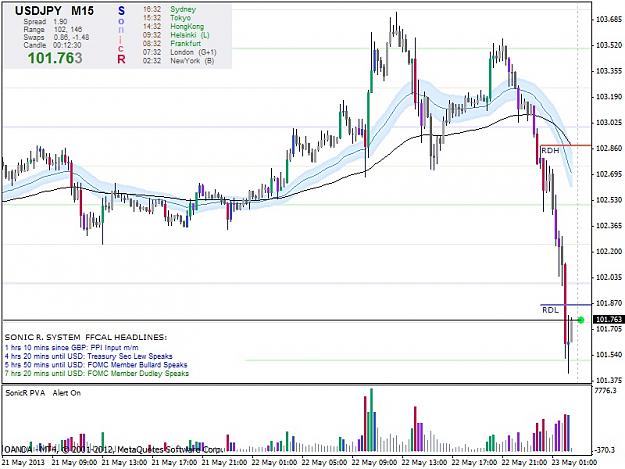Click the Candle 00:12:30 countdown

point(52,45)
